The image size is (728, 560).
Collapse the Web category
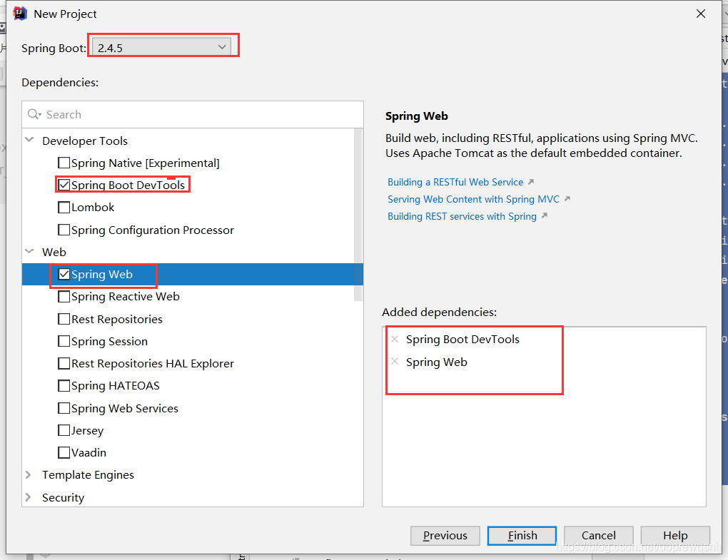(x=29, y=252)
